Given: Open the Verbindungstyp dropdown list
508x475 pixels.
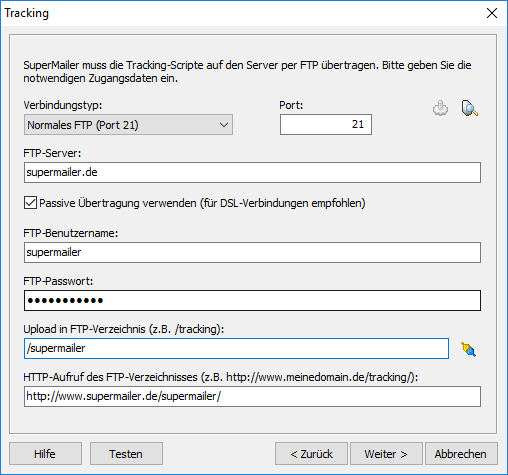Looking at the screenshot, I should coord(128,125).
